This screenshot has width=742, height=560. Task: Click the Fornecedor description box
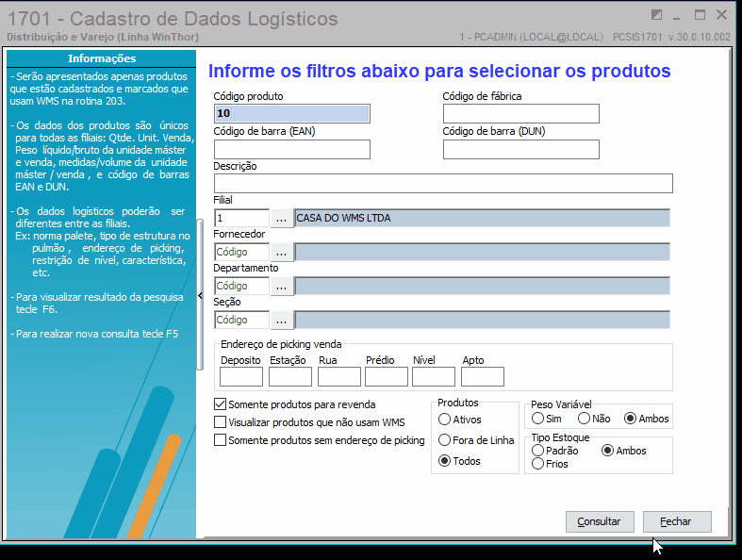coord(482,253)
